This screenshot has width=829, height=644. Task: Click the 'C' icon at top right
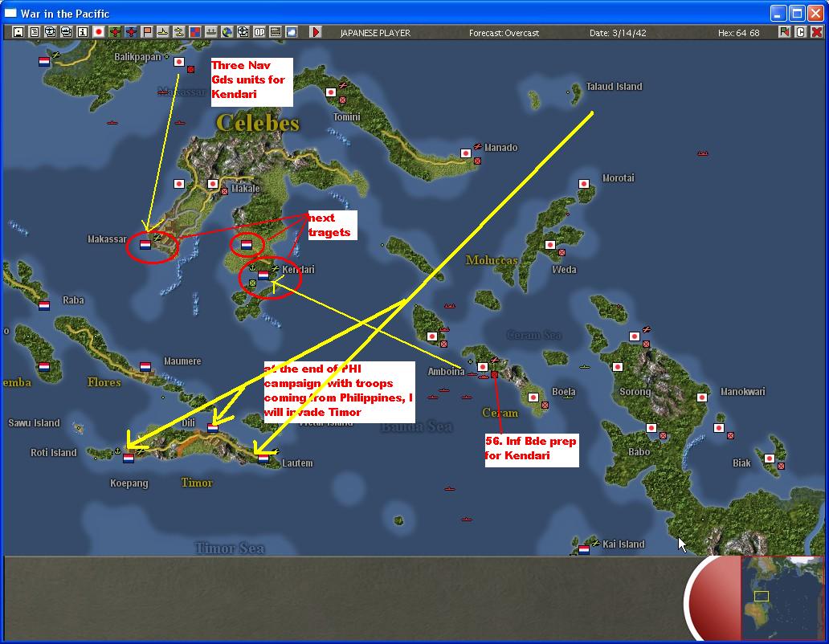(800, 33)
